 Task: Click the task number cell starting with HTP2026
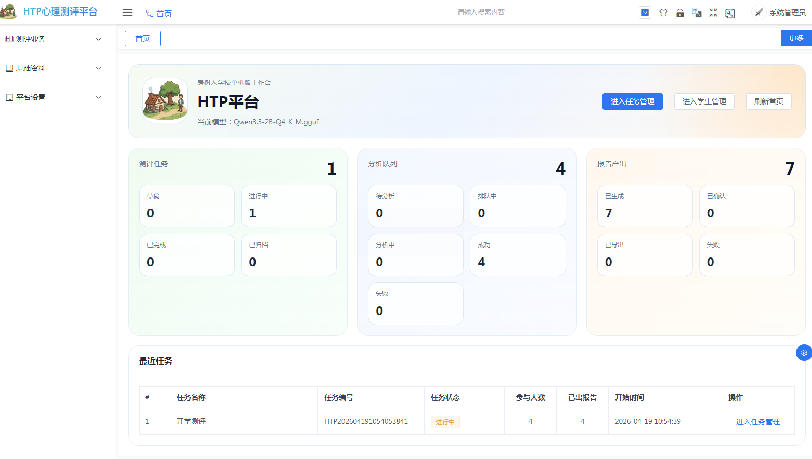(x=366, y=421)
